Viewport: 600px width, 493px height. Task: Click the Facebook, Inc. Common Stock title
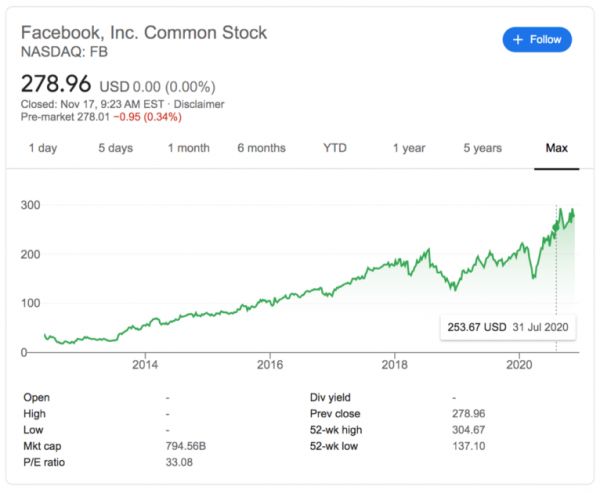point(144,32)
